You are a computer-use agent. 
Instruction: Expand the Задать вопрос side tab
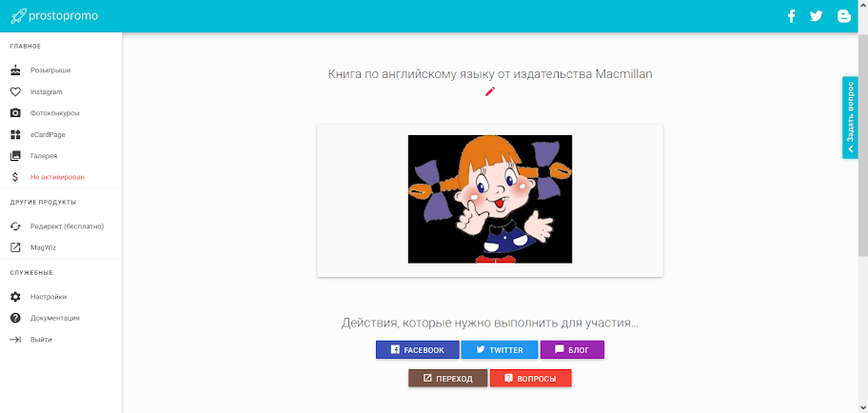click(x=850, y=117)
